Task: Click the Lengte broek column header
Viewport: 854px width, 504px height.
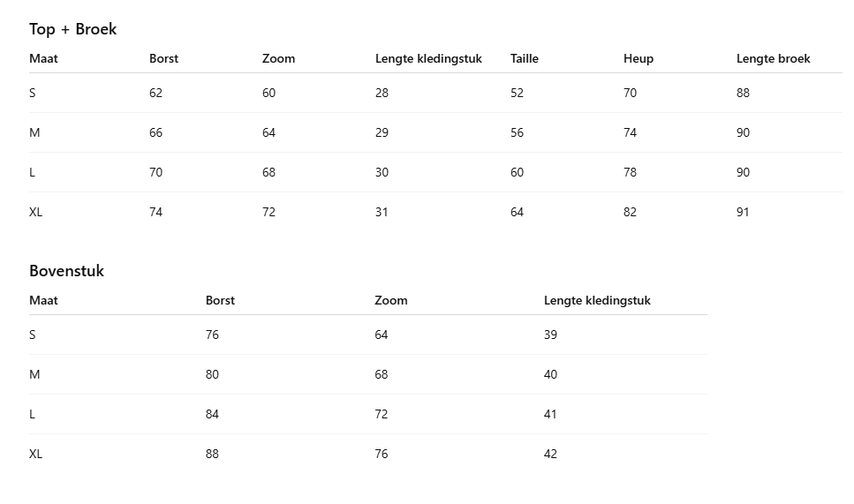Action: point(773,58)
